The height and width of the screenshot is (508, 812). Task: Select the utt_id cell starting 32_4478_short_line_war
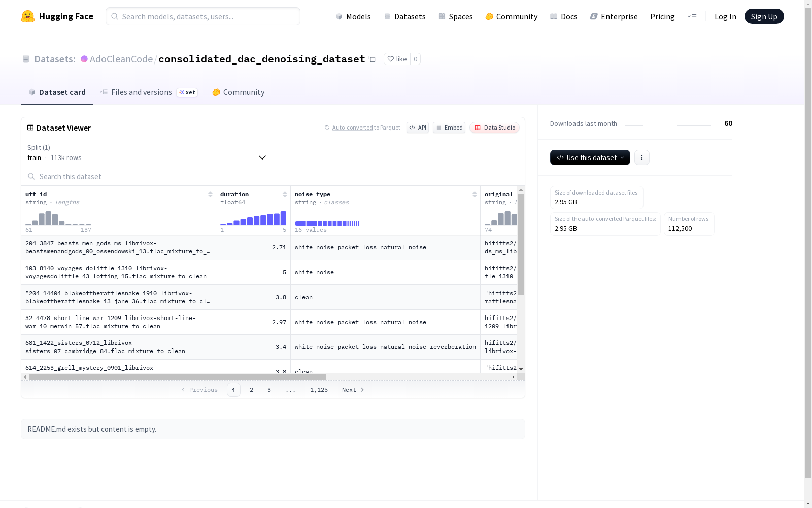tap(118, 322)
